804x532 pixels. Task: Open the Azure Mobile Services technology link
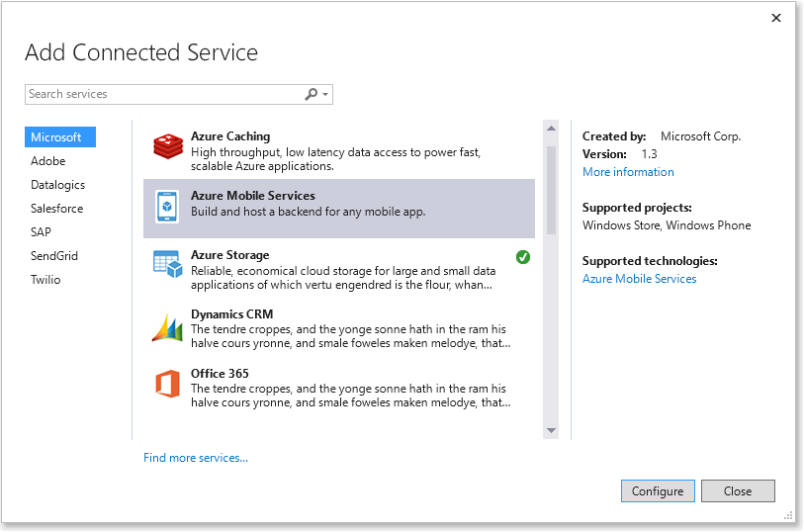(x=640, y=278)
